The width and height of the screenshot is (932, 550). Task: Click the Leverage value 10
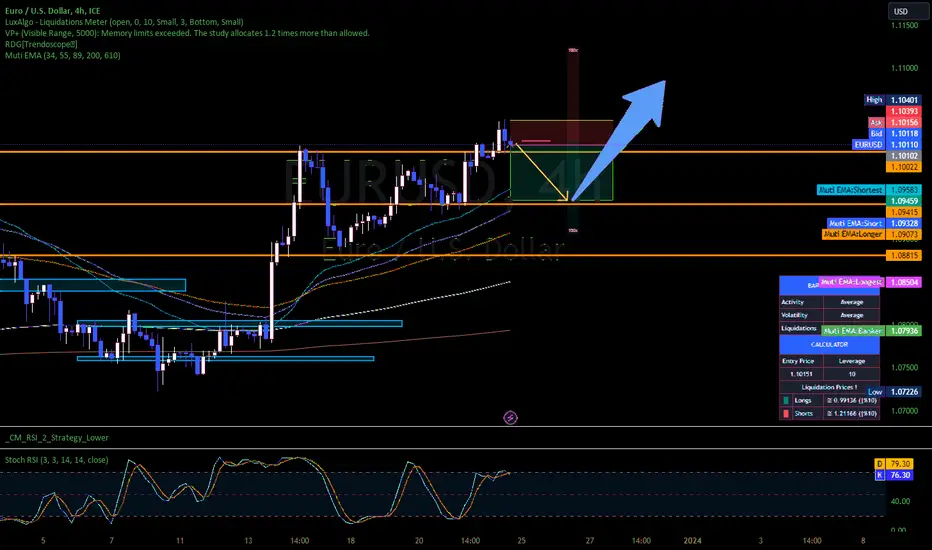tap(852, 374)
